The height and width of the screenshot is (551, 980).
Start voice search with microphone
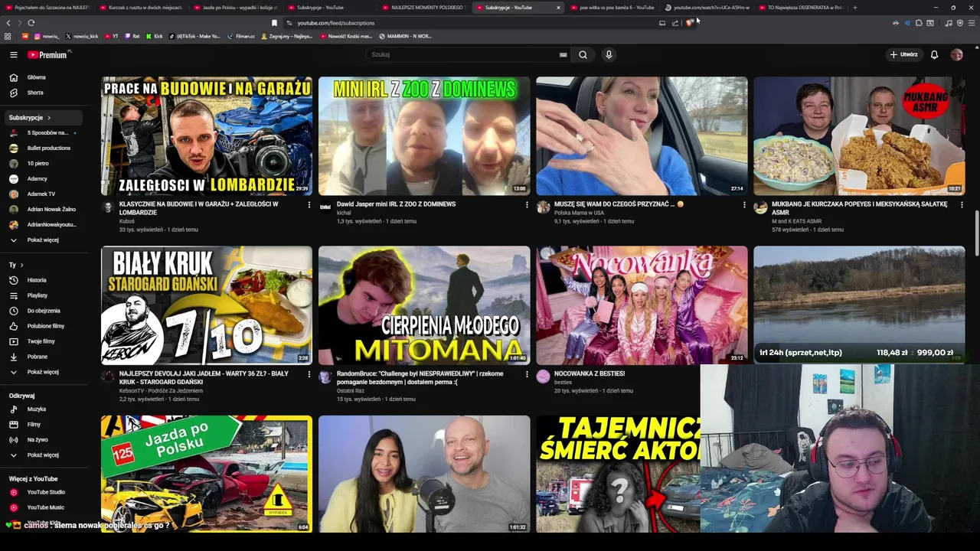tap(609, 54)
